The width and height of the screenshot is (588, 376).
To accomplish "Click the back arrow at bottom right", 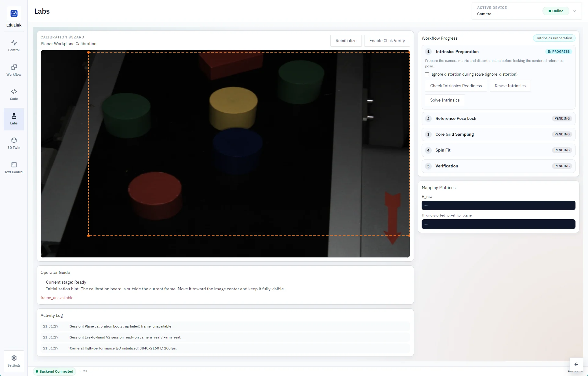I will point(576,364).
